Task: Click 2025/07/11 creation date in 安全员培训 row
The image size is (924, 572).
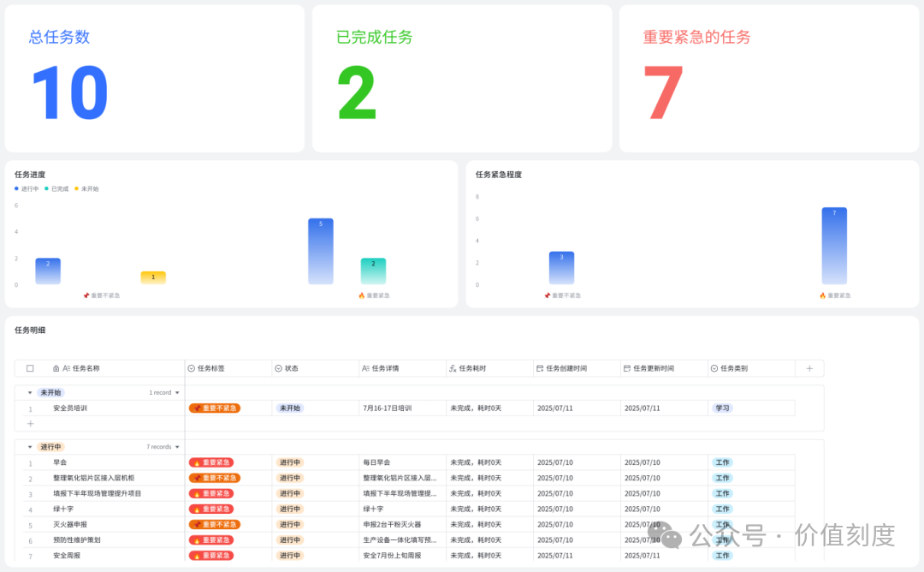Action: [555, 408]
